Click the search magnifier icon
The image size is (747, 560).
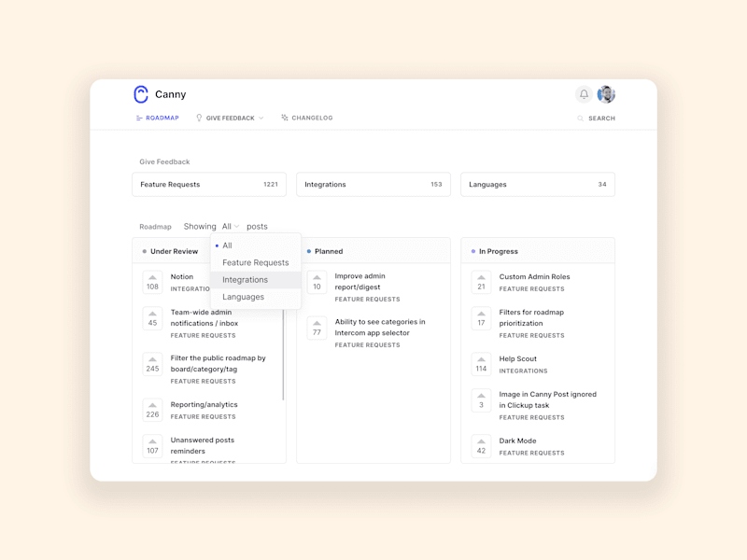coord(580,119)
